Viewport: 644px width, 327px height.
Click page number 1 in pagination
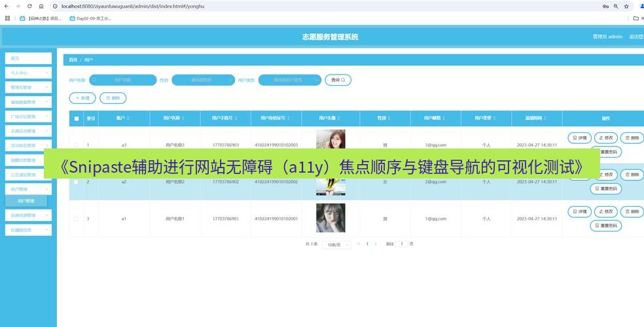coord(367,244)
